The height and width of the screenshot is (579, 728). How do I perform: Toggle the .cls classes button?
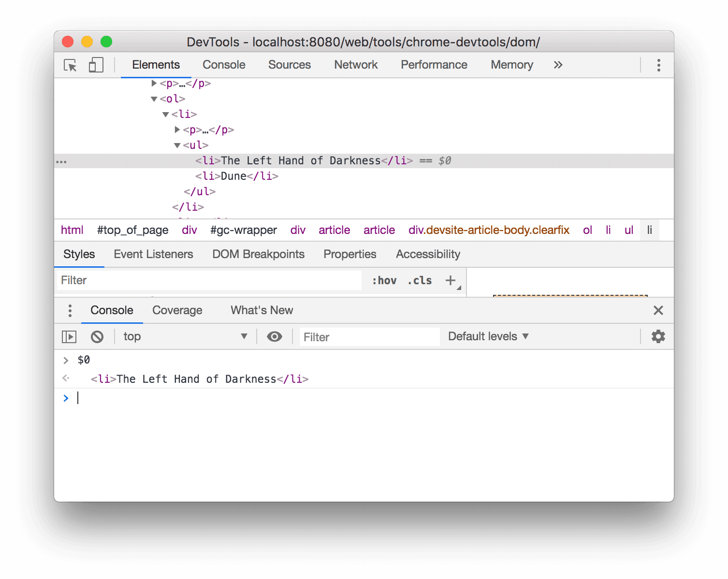tap(420, 280)
